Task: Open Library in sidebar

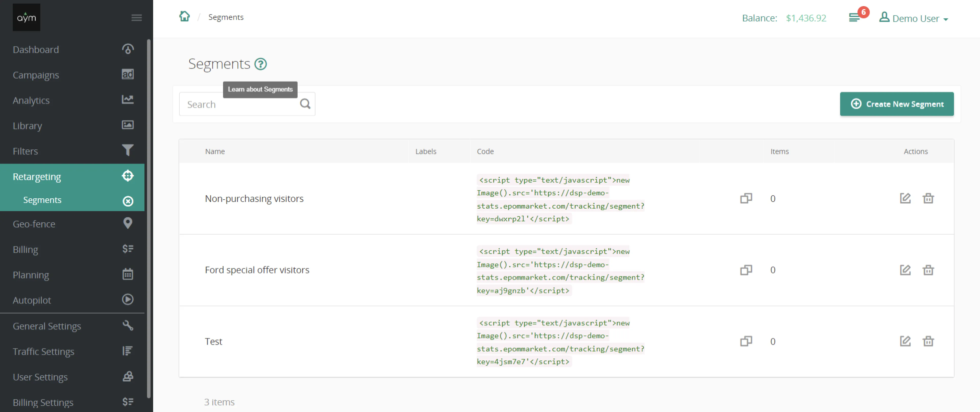Action: click(72, 125)
